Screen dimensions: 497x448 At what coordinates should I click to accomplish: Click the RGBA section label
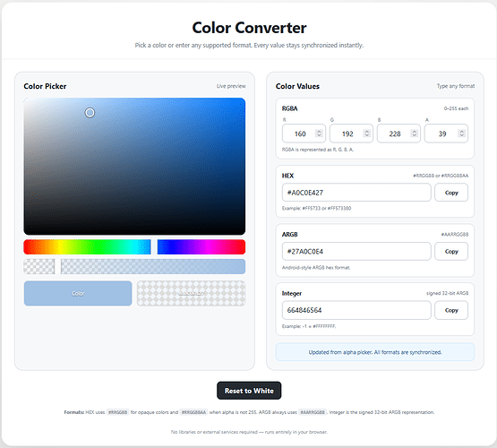click(x=290, y=108)
